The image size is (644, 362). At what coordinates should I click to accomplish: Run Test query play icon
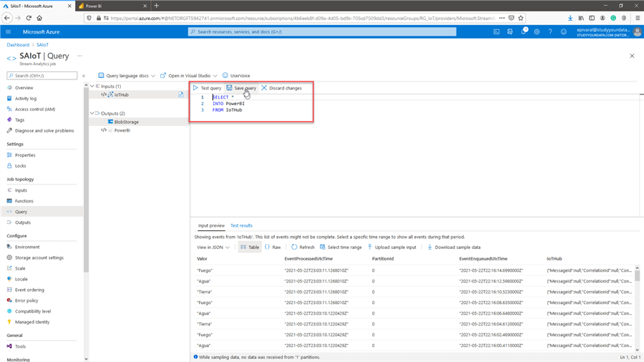click(x=195, y=88)
